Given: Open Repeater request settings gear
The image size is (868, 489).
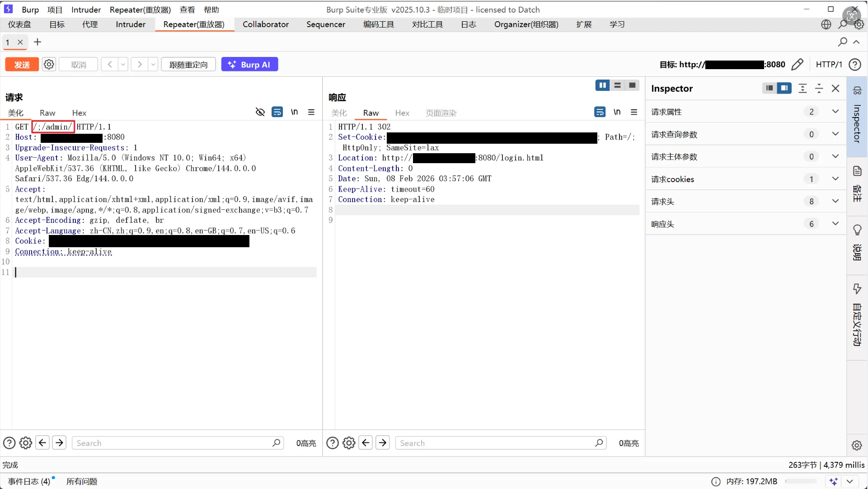Looking at the screenshot, I should [x=49, y=65].
